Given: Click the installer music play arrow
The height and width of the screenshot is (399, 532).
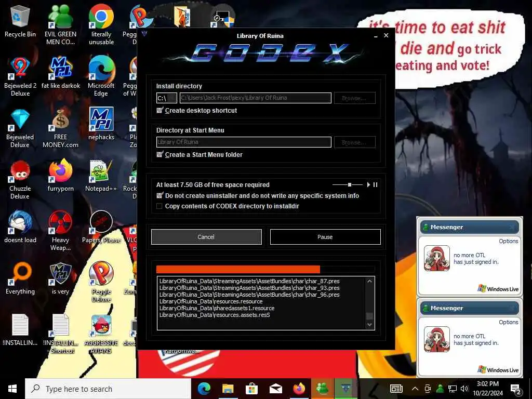Looking at the screenshot, I should pos(368,184).
